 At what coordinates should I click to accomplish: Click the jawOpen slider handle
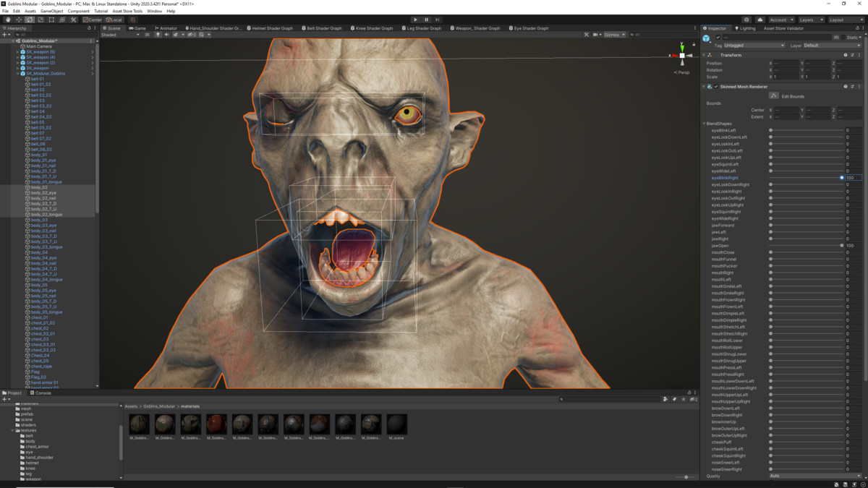842,245
